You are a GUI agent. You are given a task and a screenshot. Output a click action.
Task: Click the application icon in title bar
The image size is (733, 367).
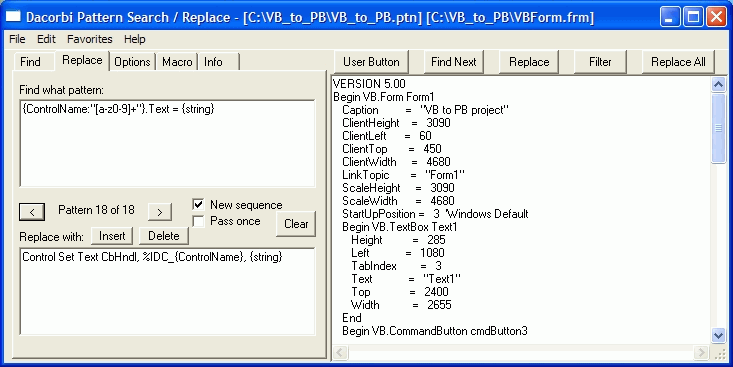(13, 17)
